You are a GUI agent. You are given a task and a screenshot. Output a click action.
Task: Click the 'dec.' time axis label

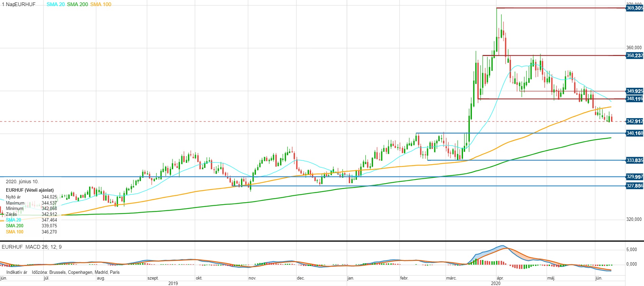pyautogui.click(x=301, y=278)
